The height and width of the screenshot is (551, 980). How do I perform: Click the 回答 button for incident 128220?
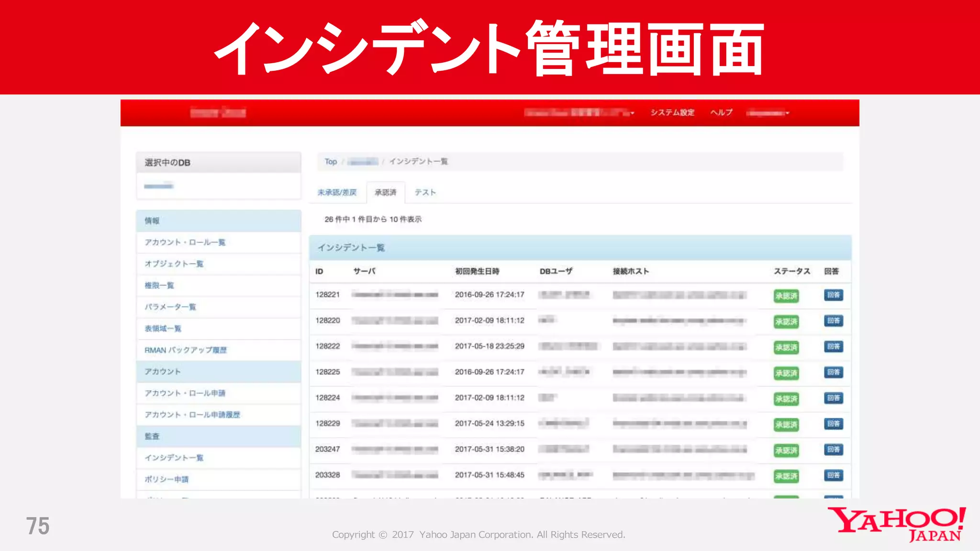click(833, 321)
